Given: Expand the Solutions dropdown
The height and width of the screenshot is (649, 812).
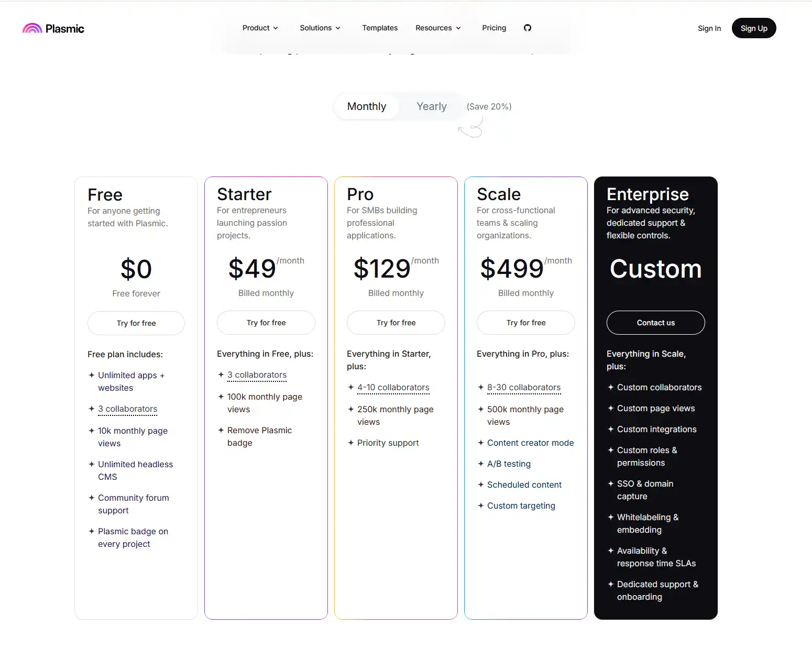Looking at the screenshot, I should pos(320,28).
